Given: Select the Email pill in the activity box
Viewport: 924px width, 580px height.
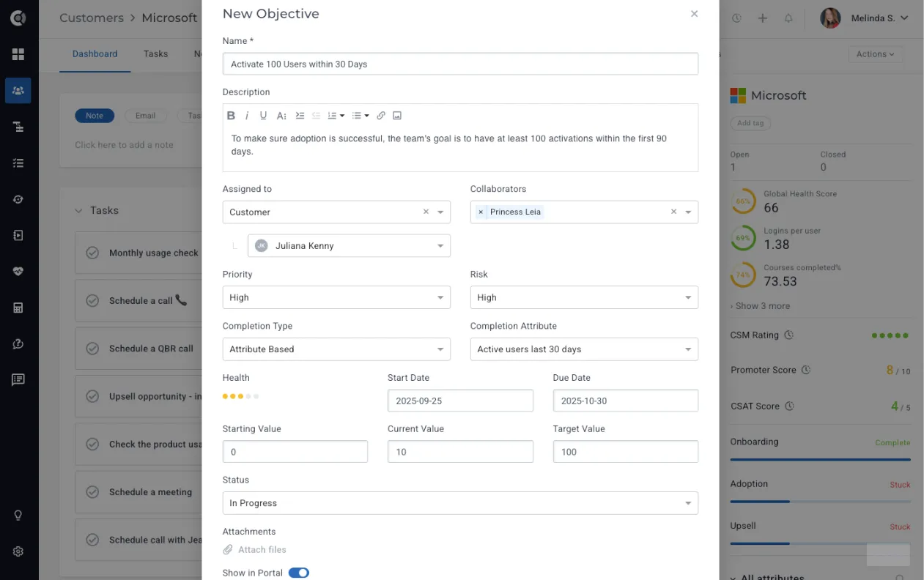Looking at the screenshot, I should 146,116.
